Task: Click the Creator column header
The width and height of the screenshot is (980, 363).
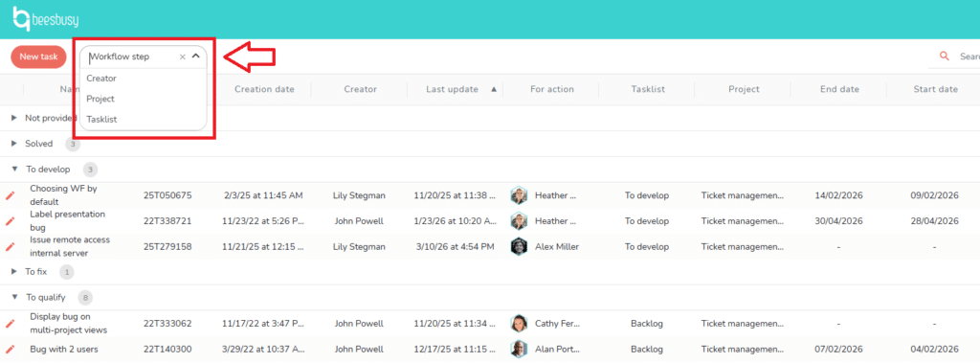Action: point(361,89)
